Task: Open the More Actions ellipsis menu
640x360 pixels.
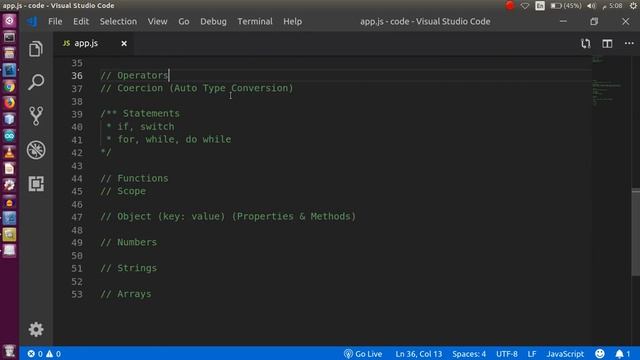Action: click(629, 43)
